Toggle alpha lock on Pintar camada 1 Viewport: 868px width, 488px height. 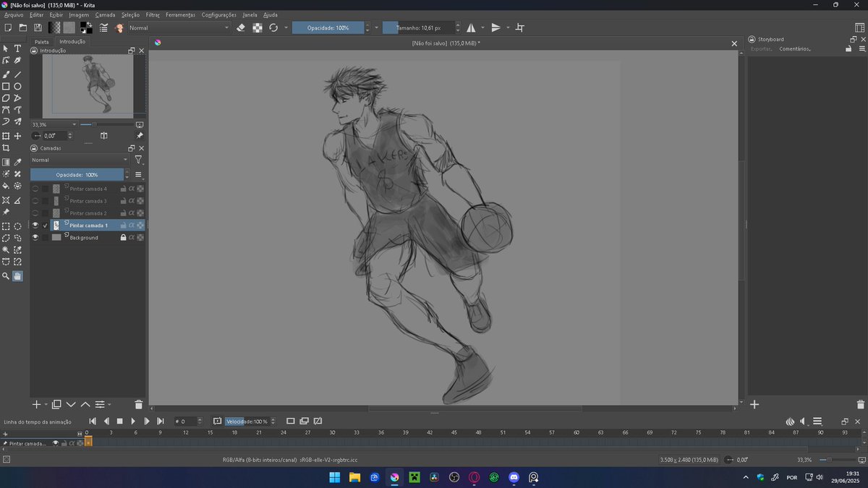pos(132,225)
